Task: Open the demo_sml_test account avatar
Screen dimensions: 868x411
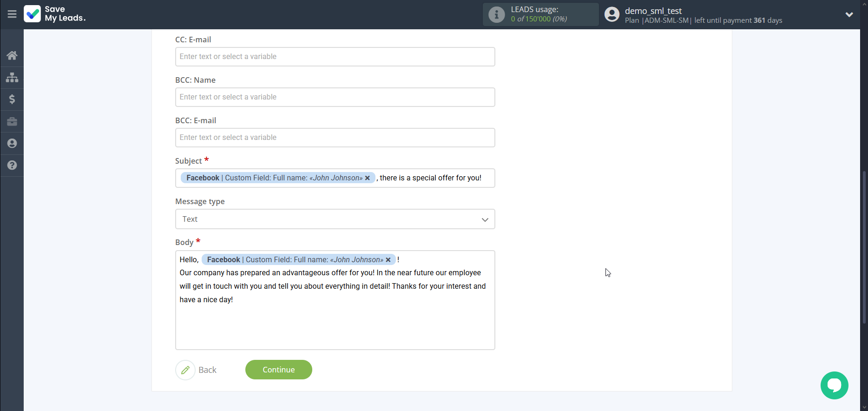Action: click(612, 14)
